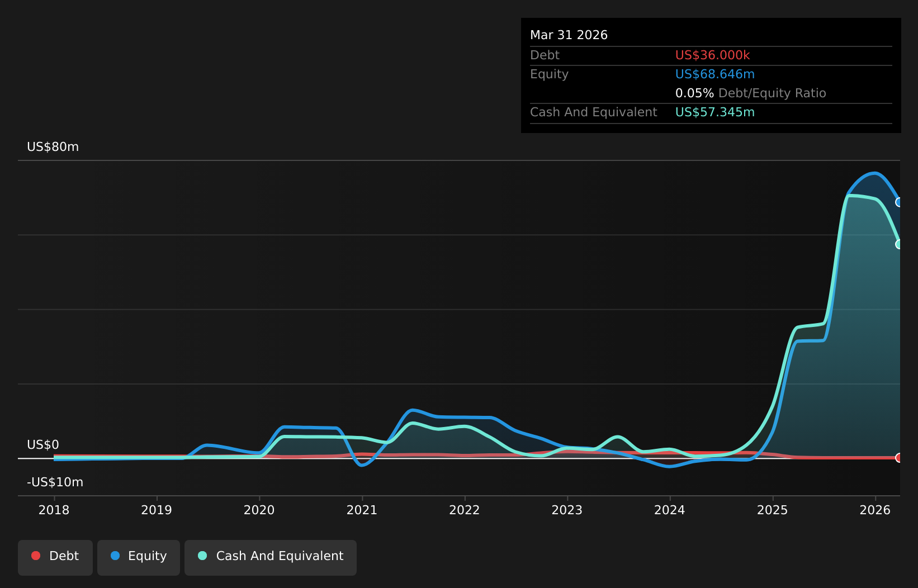Viewport: 918px width, 588px height.
Task: Click the 2024 x-axis label
Action: coord(670,510)
